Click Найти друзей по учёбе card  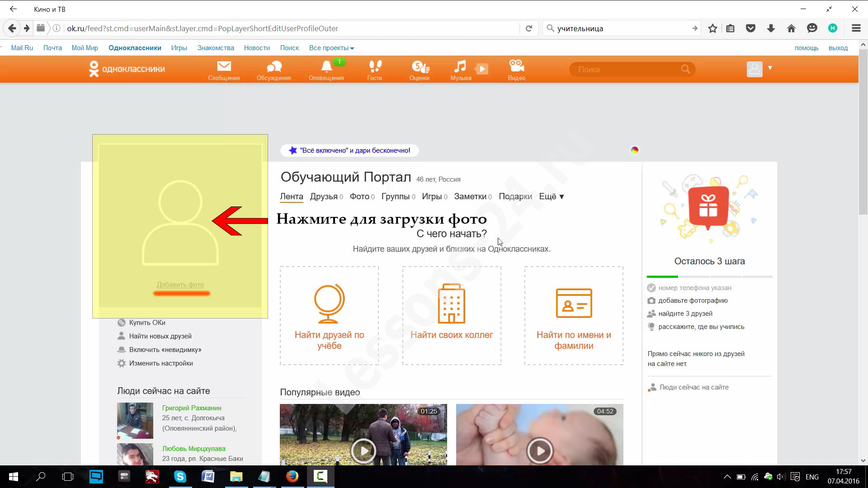pos(329,315)
